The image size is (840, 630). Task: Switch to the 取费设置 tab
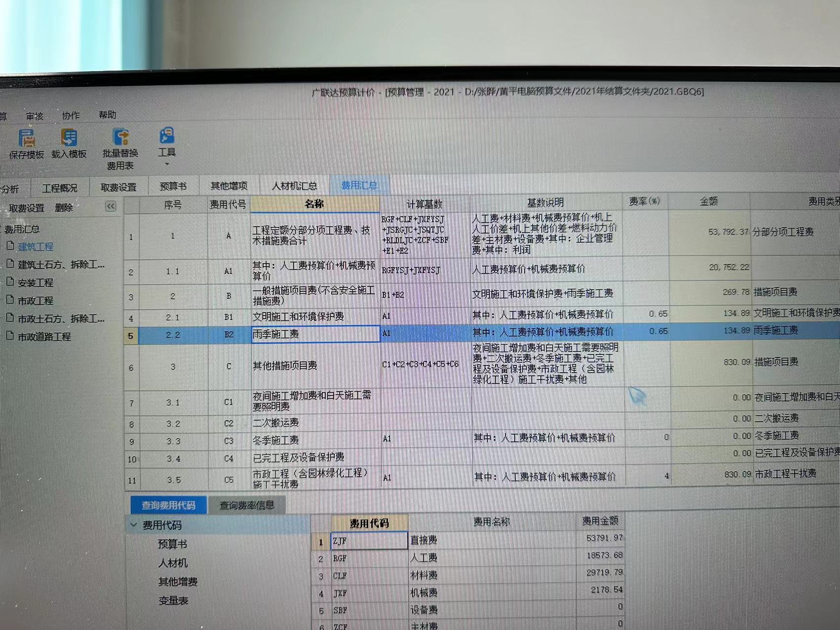tap(118, 187)
